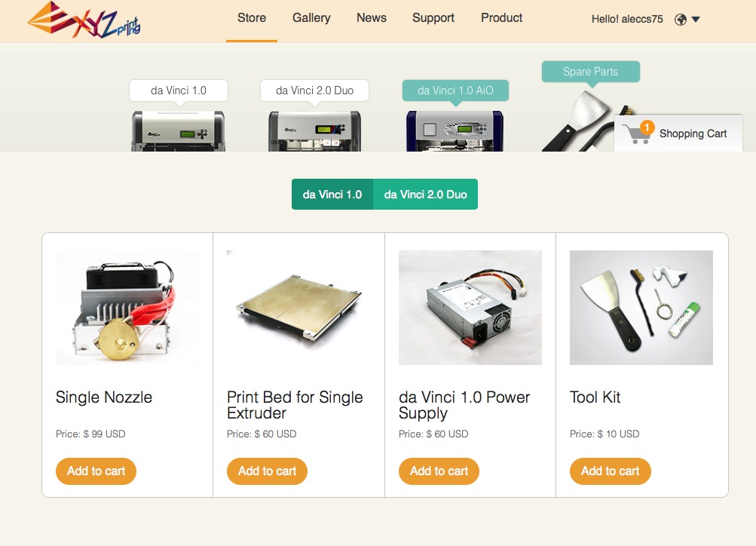Viewport: 756px width, 546px height.
Task: Click the Hello! aleccs75 account link
Action: click(627, 20)
